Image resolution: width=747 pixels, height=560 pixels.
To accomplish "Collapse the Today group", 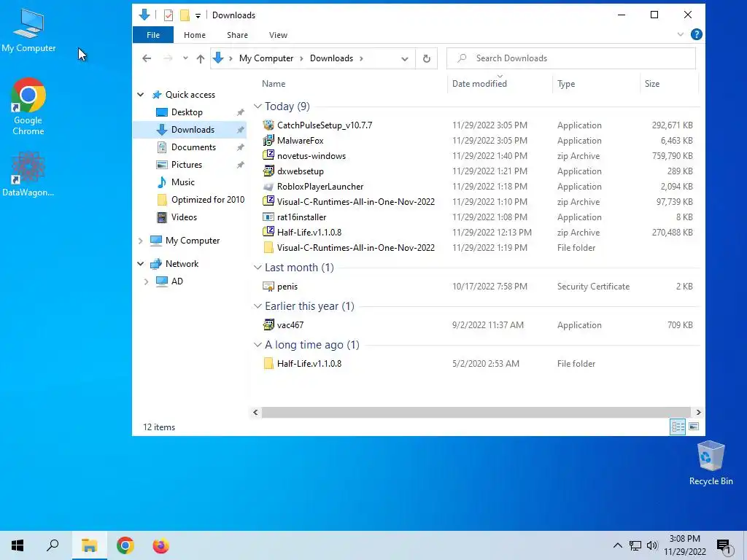I will coord(258,106).
